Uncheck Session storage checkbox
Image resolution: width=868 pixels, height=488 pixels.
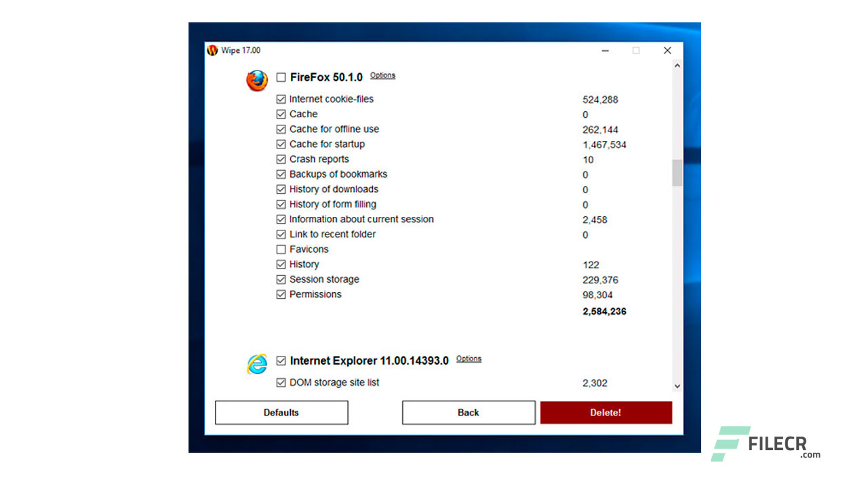click(281, 279)
